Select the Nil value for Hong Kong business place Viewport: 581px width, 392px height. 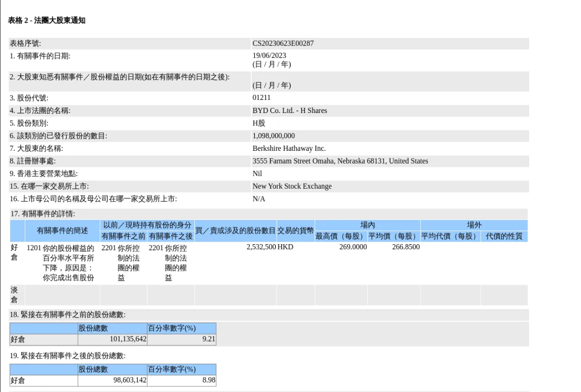point(257,174)
